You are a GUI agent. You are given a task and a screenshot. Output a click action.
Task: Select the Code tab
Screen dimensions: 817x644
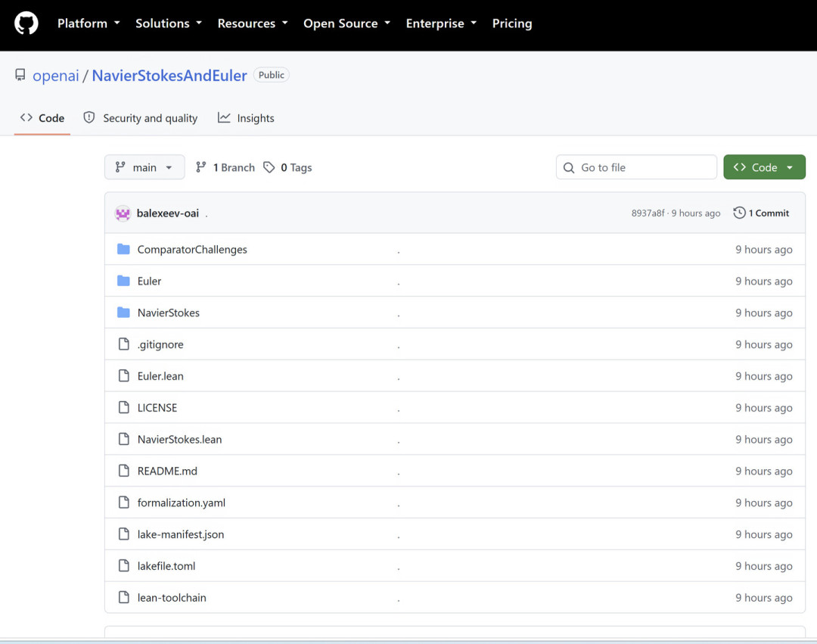[42, 118]
